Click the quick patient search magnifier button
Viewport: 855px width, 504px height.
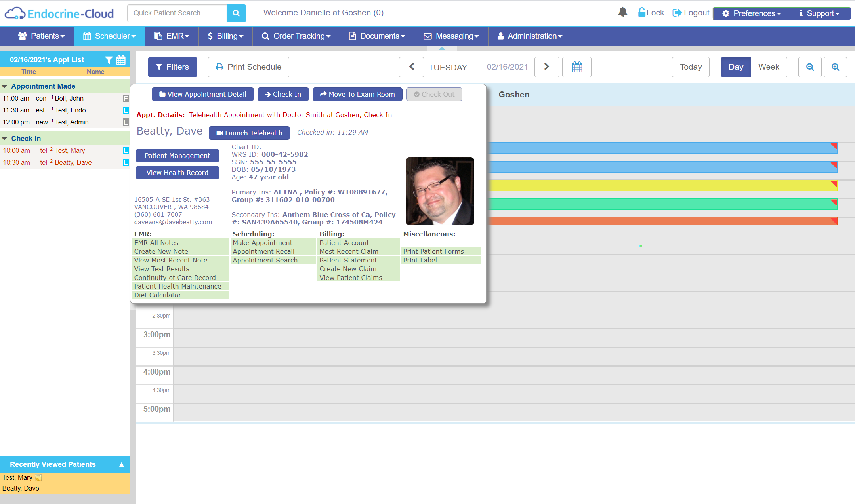coord(236,13)
